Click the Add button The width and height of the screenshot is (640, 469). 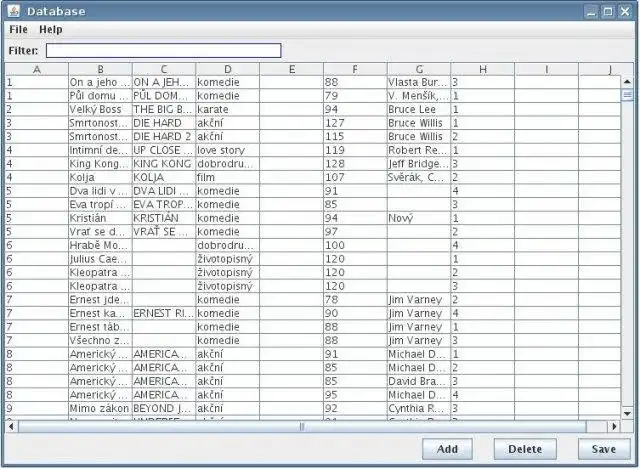447,449
